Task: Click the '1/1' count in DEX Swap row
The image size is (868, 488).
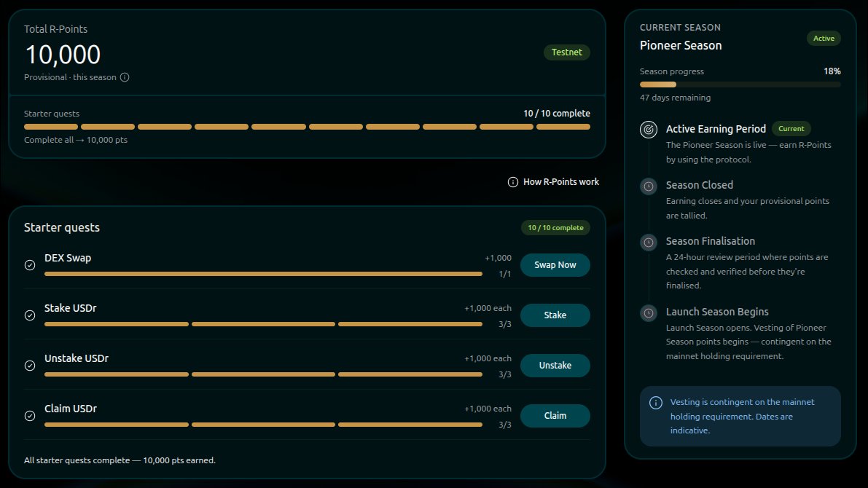Action: (x=505, y=274)
